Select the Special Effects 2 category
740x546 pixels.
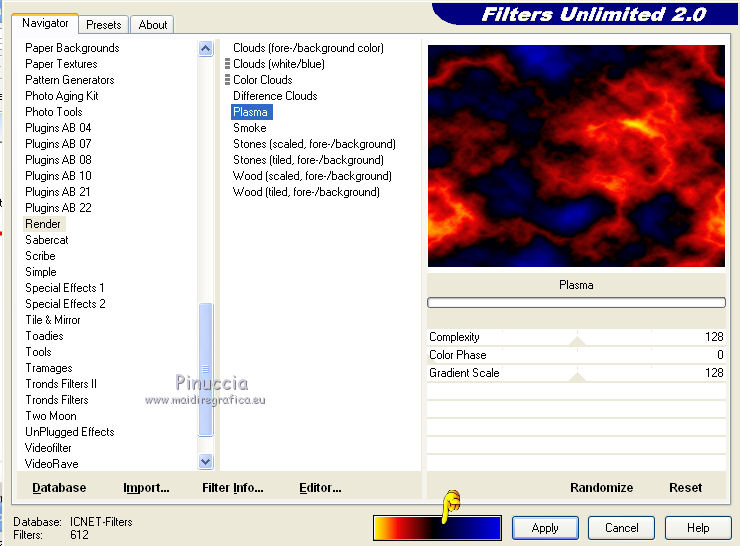click(x=65, y=303)
